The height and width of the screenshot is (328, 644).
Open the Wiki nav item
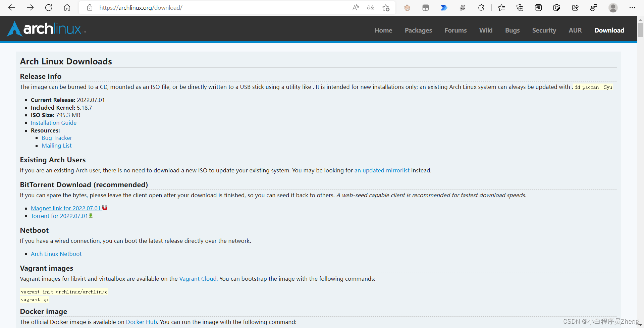point(486,30)
